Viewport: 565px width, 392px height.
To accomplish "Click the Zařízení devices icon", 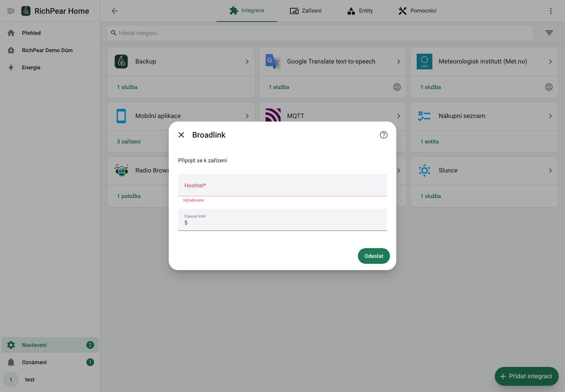I will click(294, 11).
